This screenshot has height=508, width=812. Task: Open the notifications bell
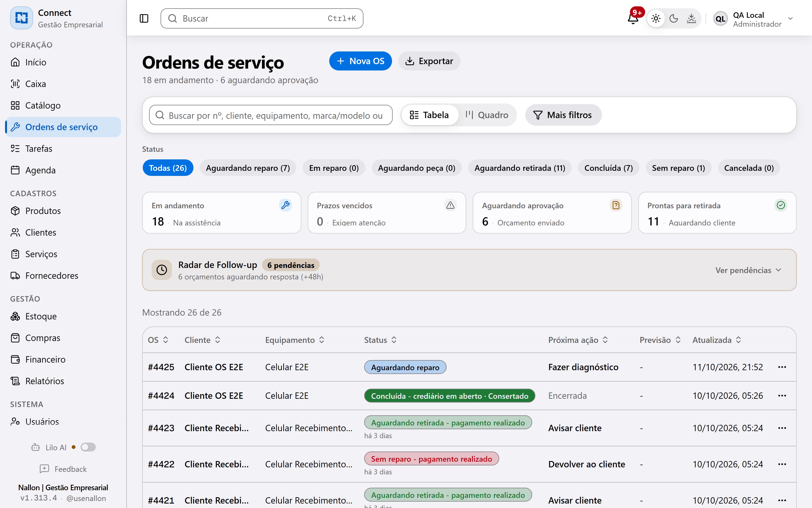[633, 18]
